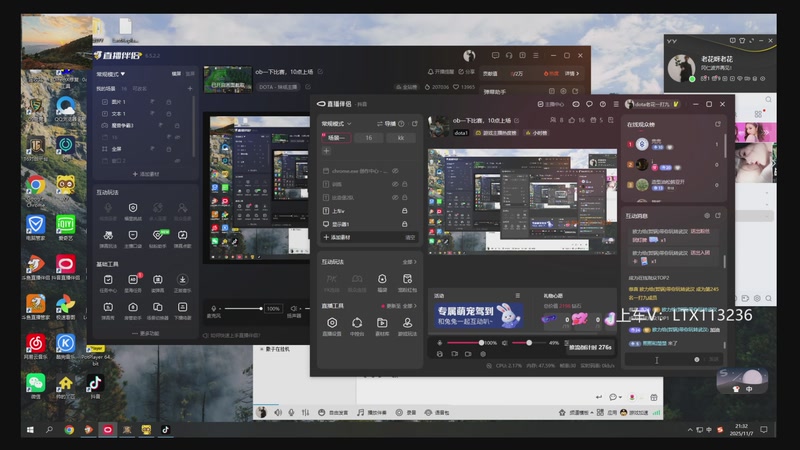Toggle lock on 全屏 source in back window
The height and width of the screenshot is (450, 800).
(168, 149)
